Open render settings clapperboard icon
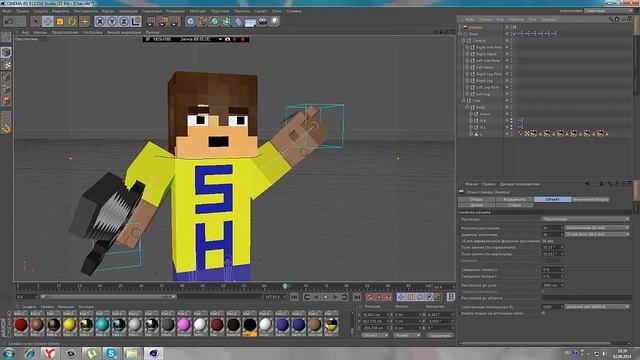Image resolution: width=640 pixels, height=360 pixels. click(175, 21)
